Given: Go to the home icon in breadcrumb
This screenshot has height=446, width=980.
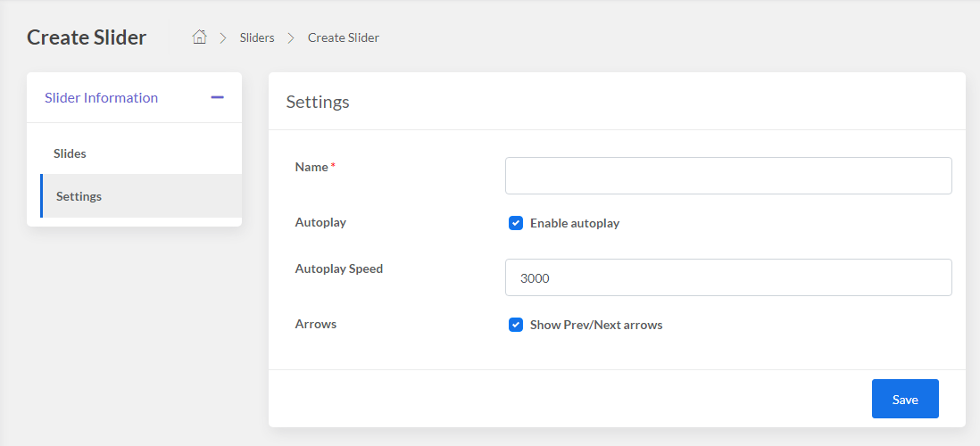Looking at the screenshot, I should pos(199,37).
